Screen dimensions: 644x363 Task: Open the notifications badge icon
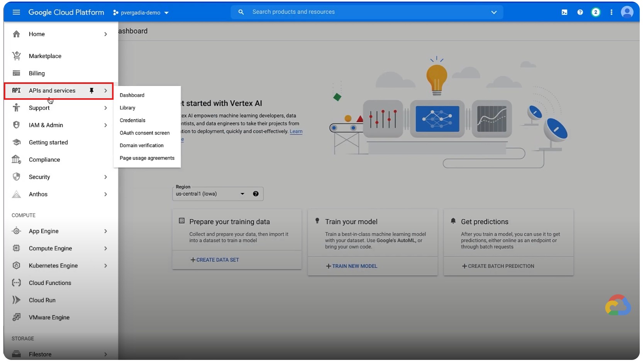tap(595, 12)
